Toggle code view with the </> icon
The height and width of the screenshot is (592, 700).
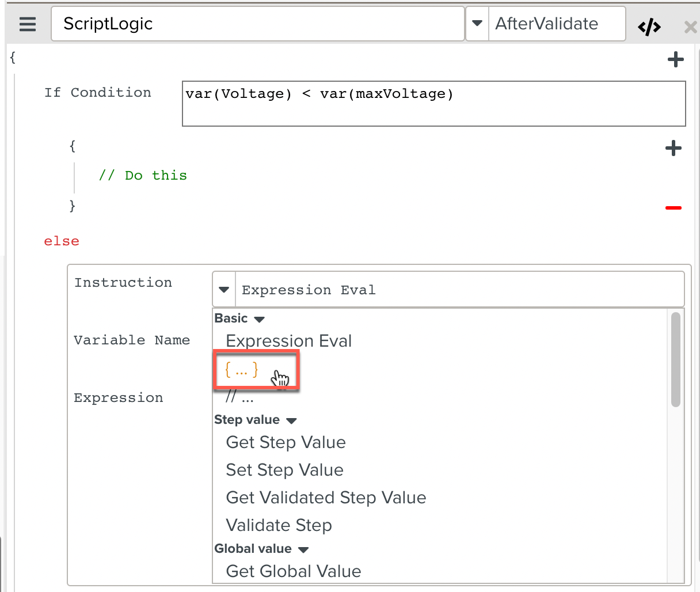[649, 26]
